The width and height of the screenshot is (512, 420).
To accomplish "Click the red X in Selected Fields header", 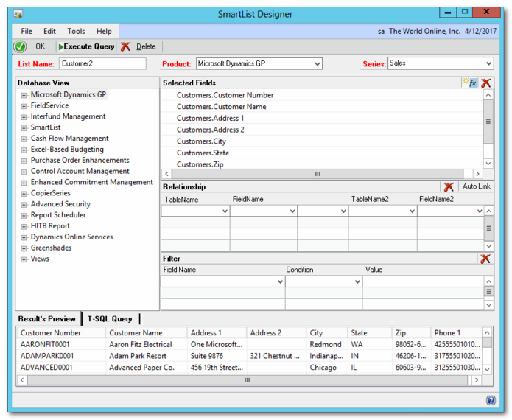I will coord(486,83).
